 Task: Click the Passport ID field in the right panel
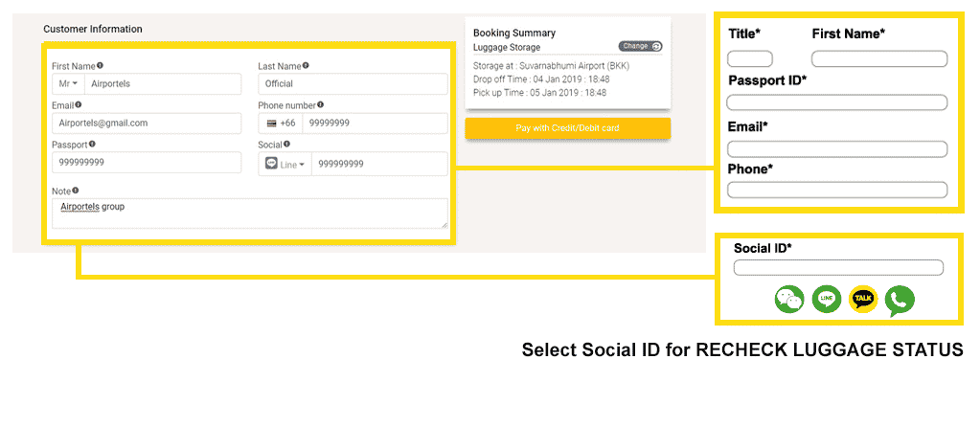coord(837,102)
